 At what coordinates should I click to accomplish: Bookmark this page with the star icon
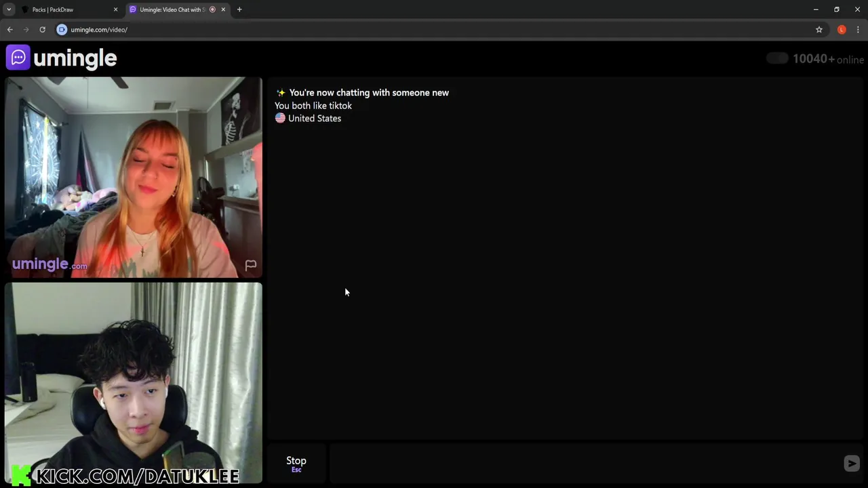819,30
